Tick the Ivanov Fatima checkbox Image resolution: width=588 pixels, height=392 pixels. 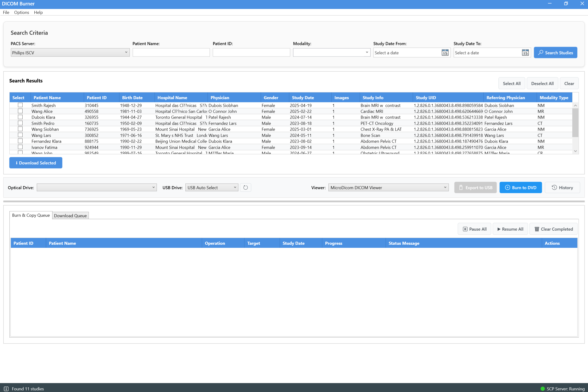tap(20, 147)
